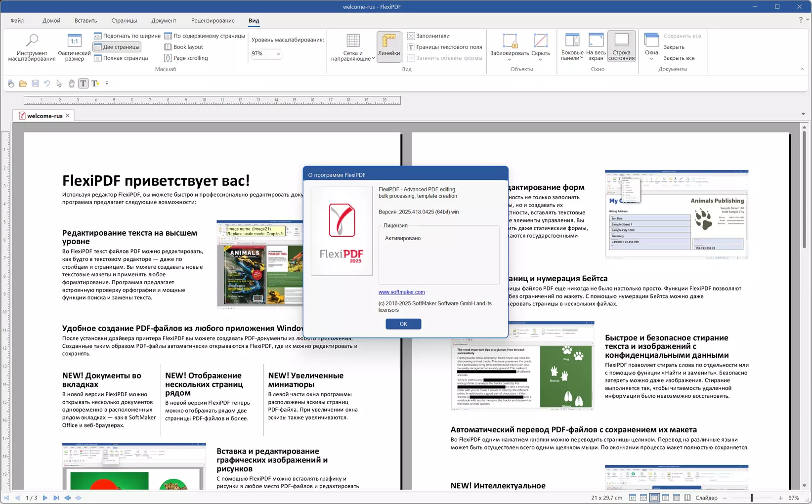The height and width of the screenshot is (504, 812).
Task: Enable Book layout mode
Action: (x=184, y=47)
